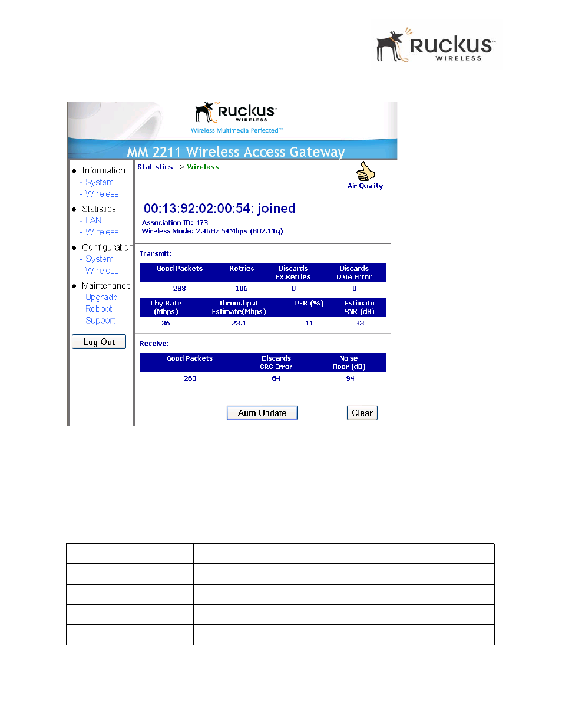
Task: Click the Receive section label
Action: pyautogui.click(x=154, y=344)
